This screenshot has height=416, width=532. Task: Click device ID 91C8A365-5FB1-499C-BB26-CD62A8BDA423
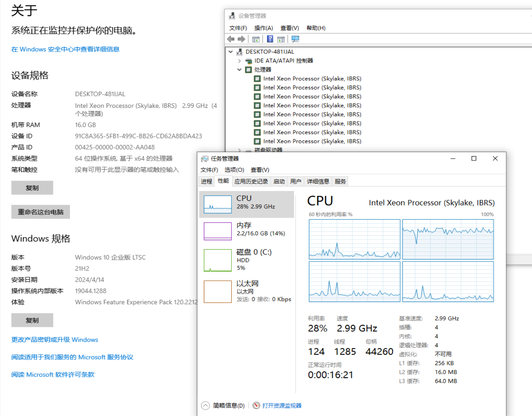point(138,136)
